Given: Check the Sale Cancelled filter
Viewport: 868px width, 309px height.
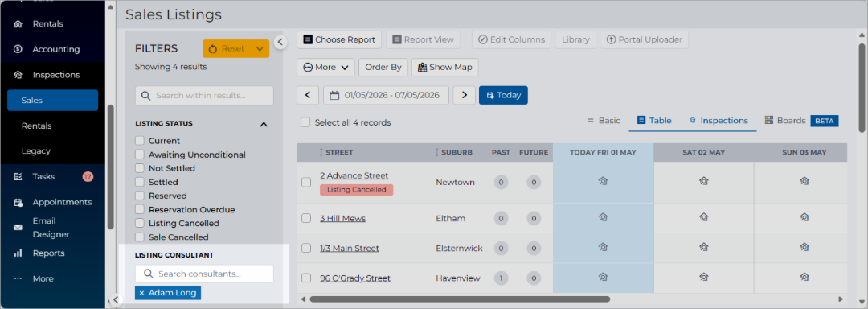Looking at the screenshot, I should pyautogui.click(x=140, y=237).
